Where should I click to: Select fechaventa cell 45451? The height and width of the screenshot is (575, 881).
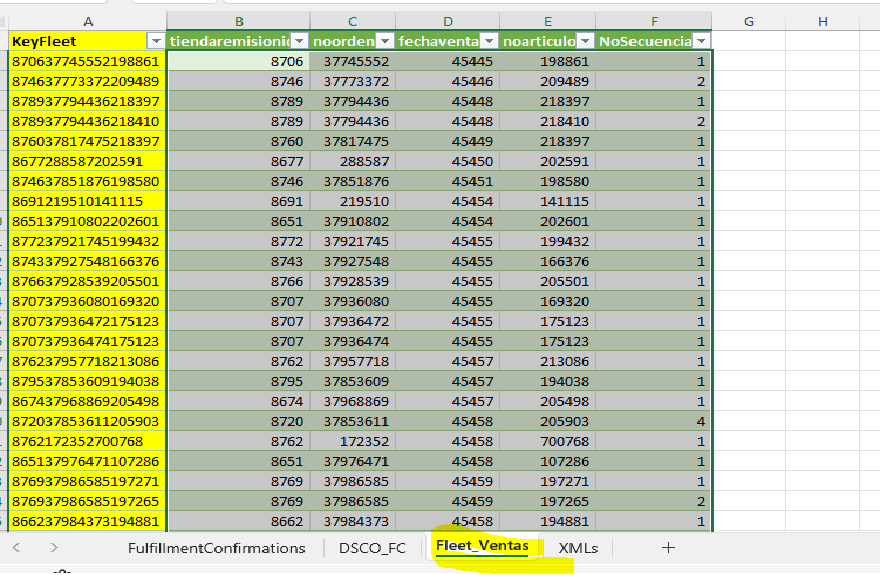(x=447, y=181)
